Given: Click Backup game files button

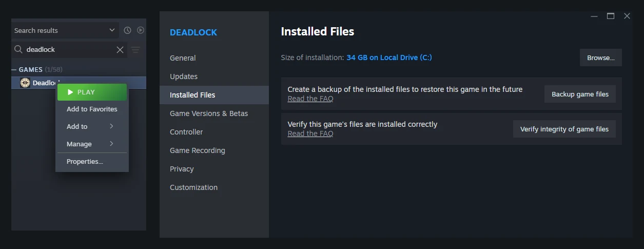Looking at the screenshot, I should tap(580, 94).
